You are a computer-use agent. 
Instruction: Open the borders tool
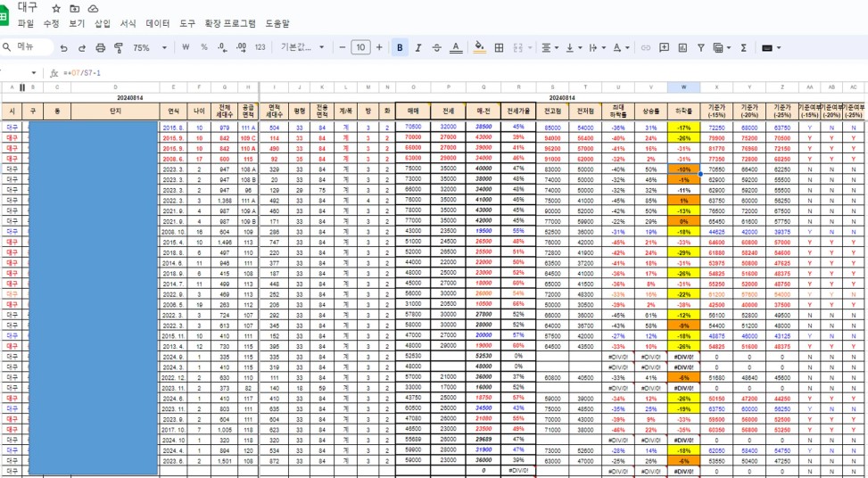point(499,47)
